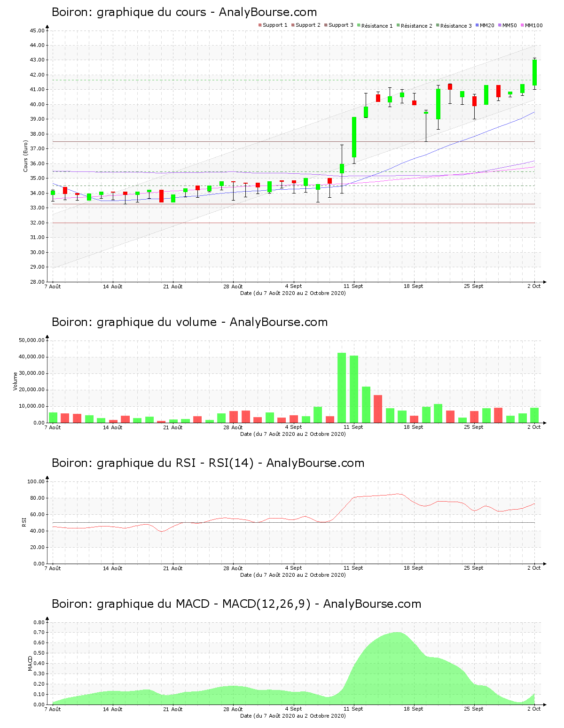
Task: Click the '28 Août' date on price chart
Action: pos(233,286)
